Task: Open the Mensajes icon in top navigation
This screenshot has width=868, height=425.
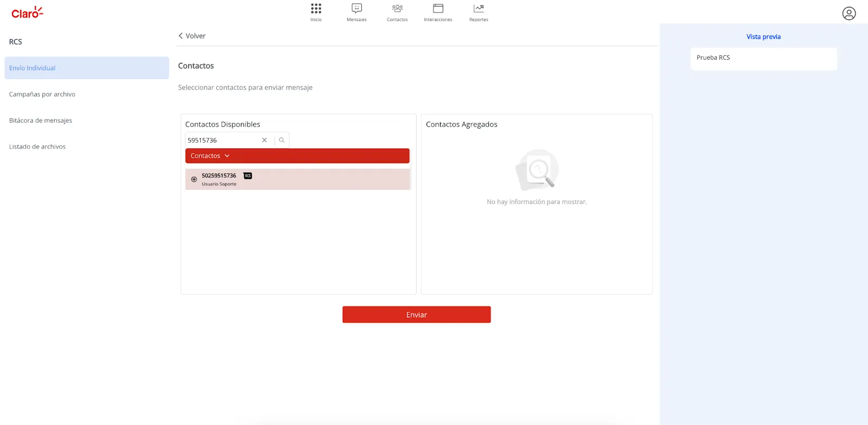Action: (356, 9)
